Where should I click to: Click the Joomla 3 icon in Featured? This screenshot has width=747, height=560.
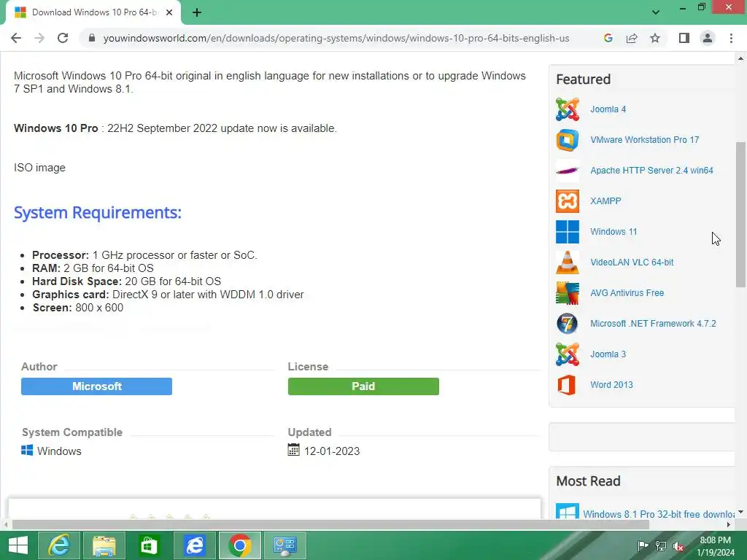(568, 354)
